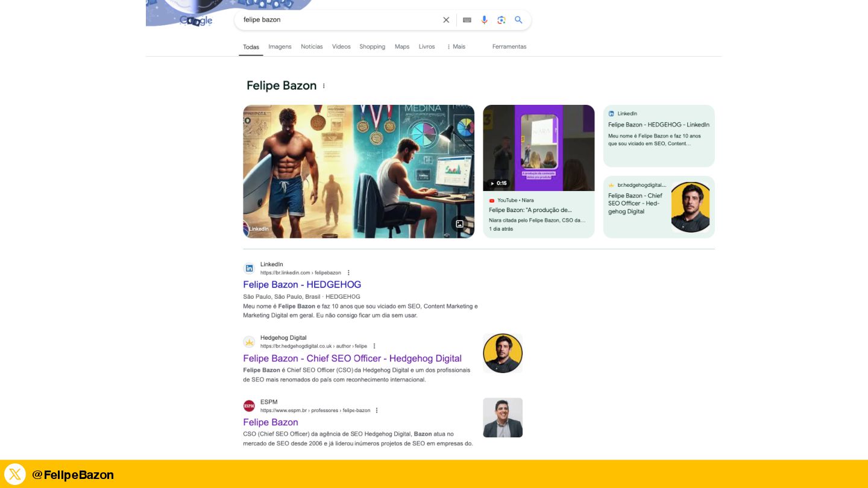This screenshot has height=488, width=868.
Task: Click the Google logo doodle
Action: click(197, 20)
